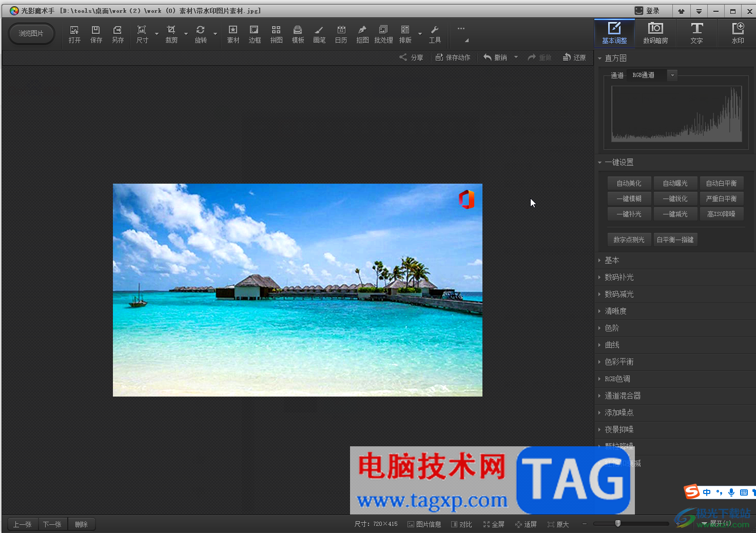Choose 另存 to save as new file
Screen dimensions: 756x533
pos(118,34)
